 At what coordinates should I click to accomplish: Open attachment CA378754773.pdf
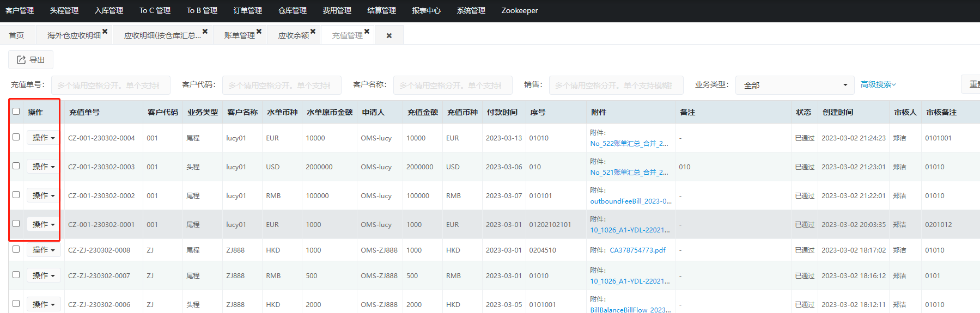[x=637, y=250]
